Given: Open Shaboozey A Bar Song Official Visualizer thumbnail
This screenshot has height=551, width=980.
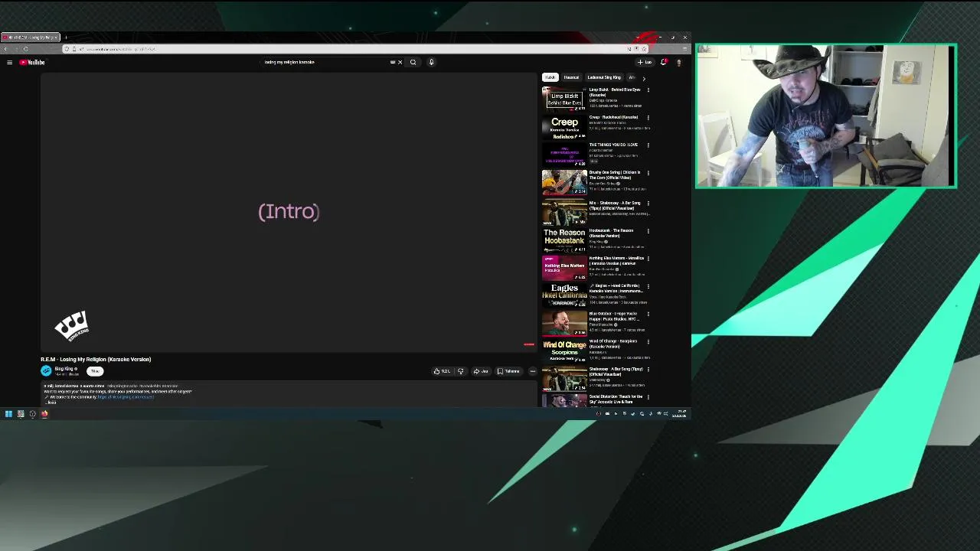Looking at the screenshot, I should coord(564,378).
